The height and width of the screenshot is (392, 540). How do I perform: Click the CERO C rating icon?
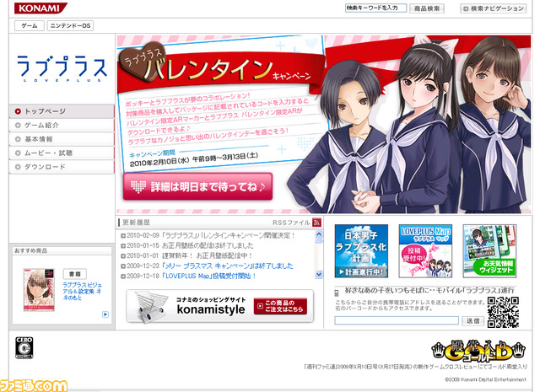[x=24, y=347]
